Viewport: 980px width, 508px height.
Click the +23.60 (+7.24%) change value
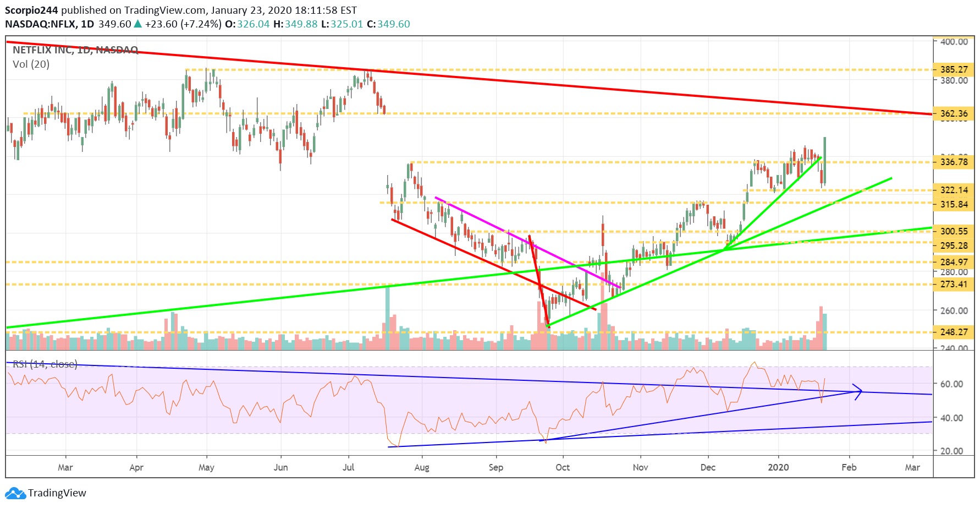[183, 24]
